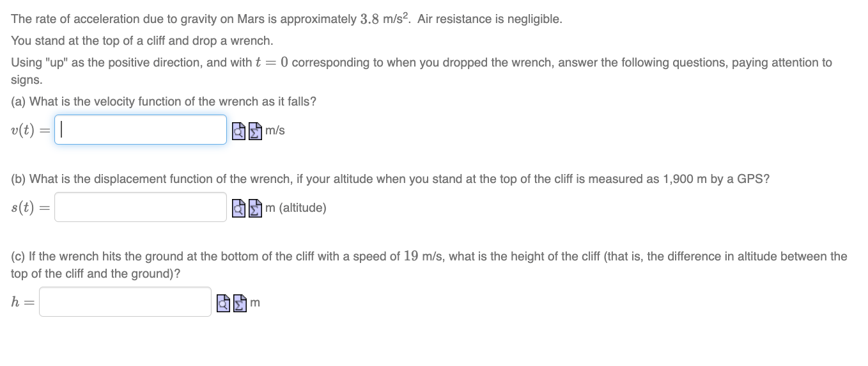Select the h cliff height answer box

[125, 301]
